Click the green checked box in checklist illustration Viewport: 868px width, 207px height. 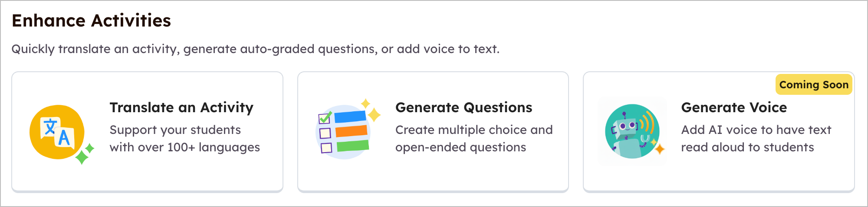[325, 118]
